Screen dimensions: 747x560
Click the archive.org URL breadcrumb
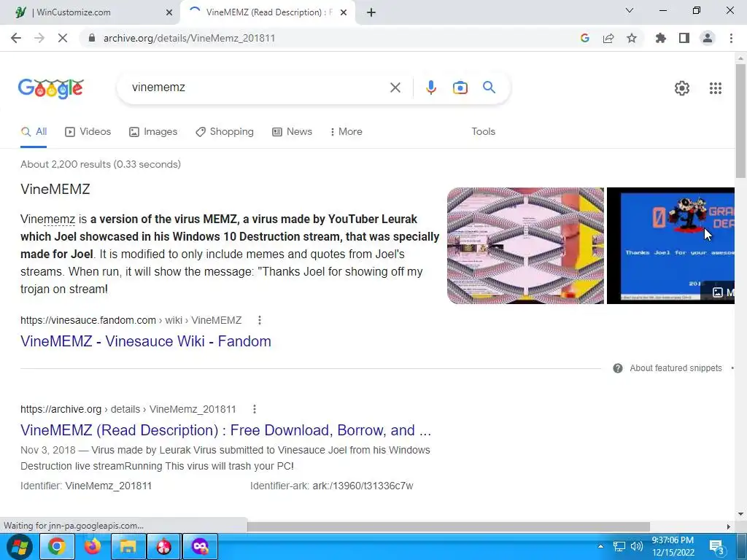point(128,410)
